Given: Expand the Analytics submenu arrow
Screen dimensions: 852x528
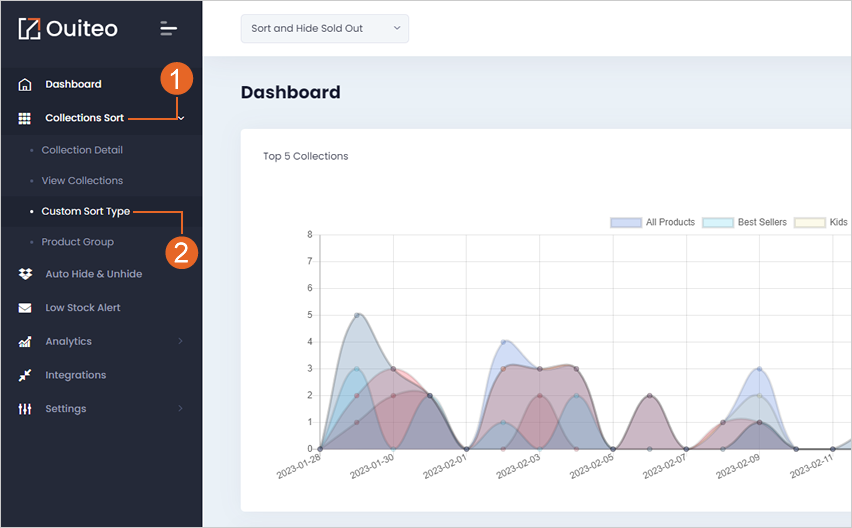Looking at the screenshot, I should (180, 341).
